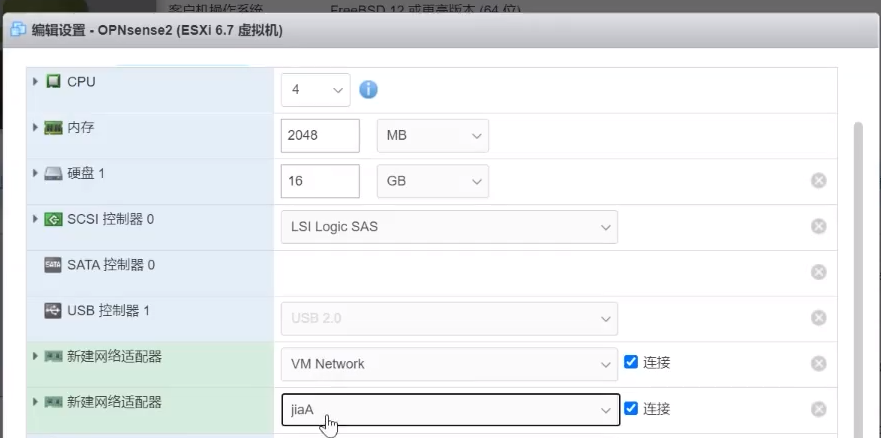Click the 内存 label
This screenshot has width=881, height=438.
pos(81,127)
